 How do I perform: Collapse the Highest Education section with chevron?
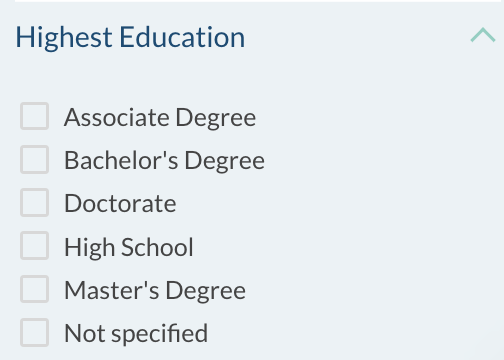point(483,35)
